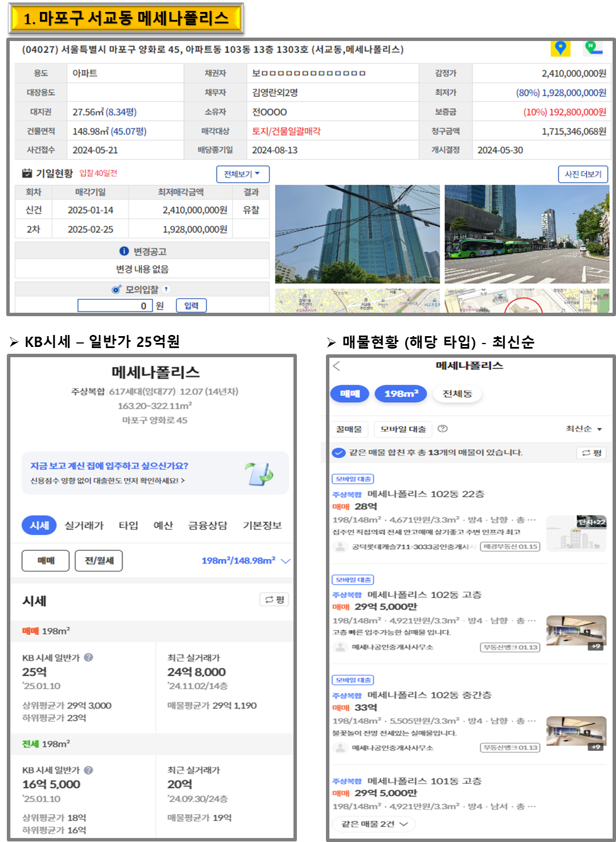
Task: Click the 매경부동산 01.15 source tag
Action: [x=510, y=546]
